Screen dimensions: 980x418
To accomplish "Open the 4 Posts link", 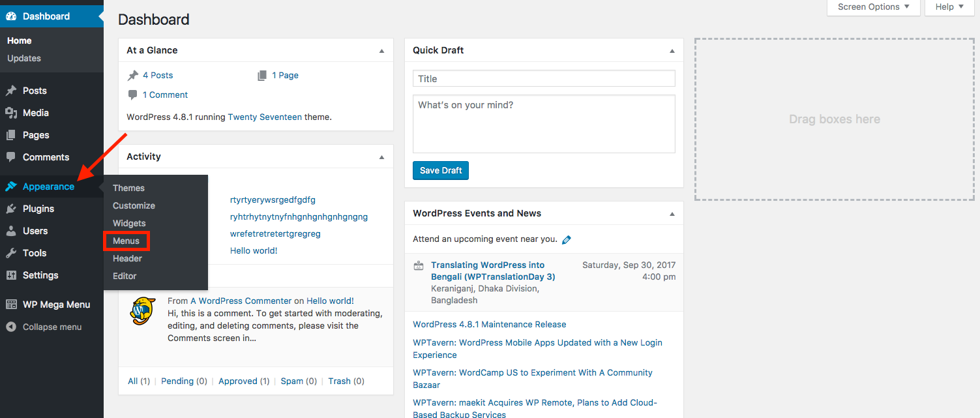I will 158,76.
